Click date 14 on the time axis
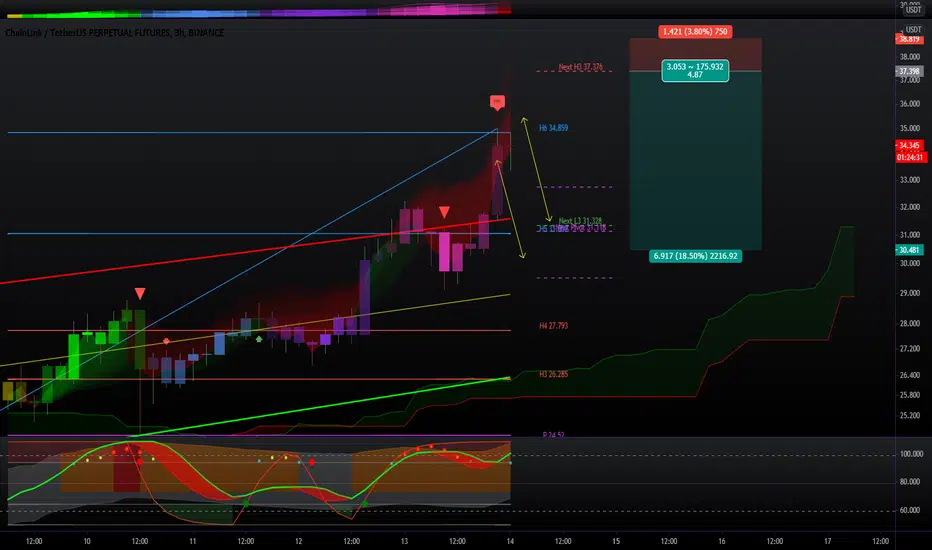This screenshot has height=550, width=932. point(510,542)
